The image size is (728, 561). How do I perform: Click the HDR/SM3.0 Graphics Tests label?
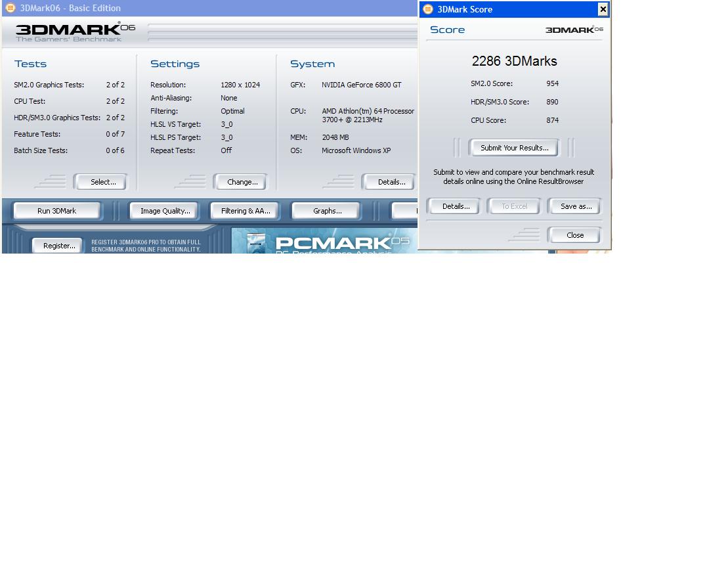click(x=57, y=118)
